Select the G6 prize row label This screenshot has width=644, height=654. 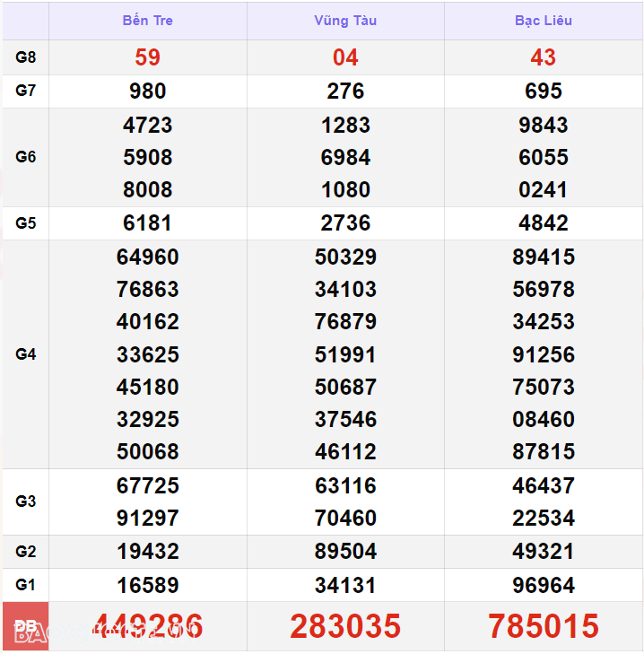(x=26, y=157)
